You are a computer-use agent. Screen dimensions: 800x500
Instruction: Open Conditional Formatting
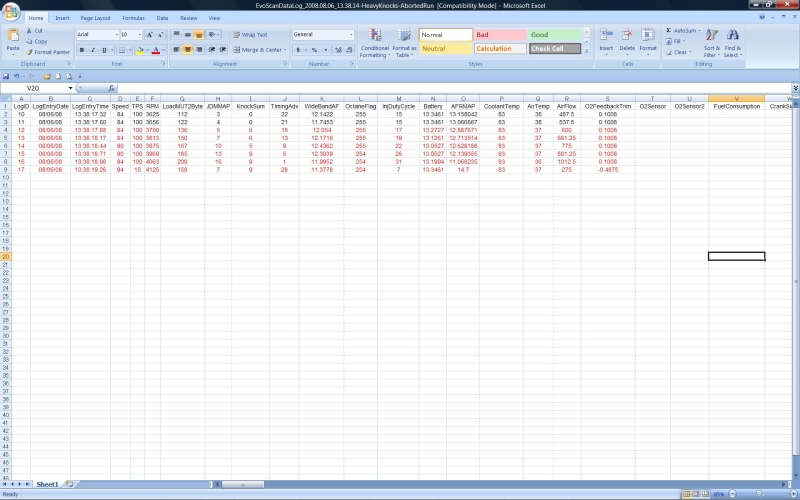(x=374, y=43)
